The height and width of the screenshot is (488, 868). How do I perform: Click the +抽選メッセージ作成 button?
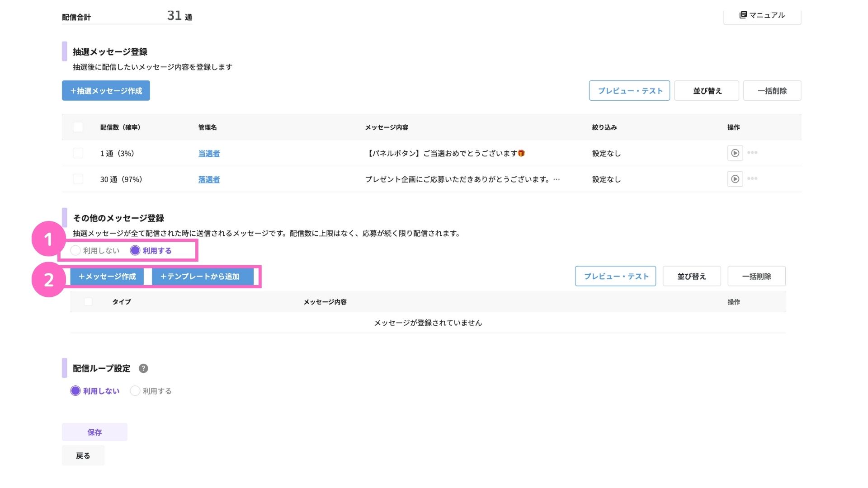click(106, 91)
